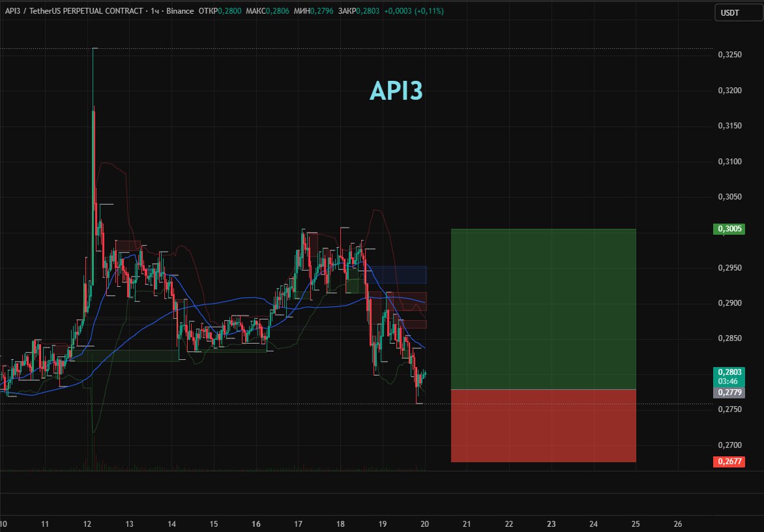Select the 1ч interval label in the header
The width and height of the screenshot is (764, 532).
tap(155, 10)
